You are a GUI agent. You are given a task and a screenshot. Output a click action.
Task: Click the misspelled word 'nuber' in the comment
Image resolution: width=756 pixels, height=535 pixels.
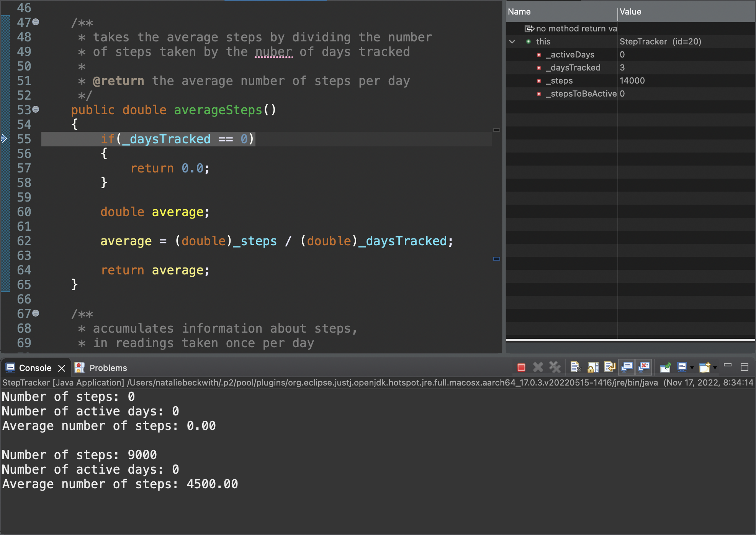click(x=274, y=52)
